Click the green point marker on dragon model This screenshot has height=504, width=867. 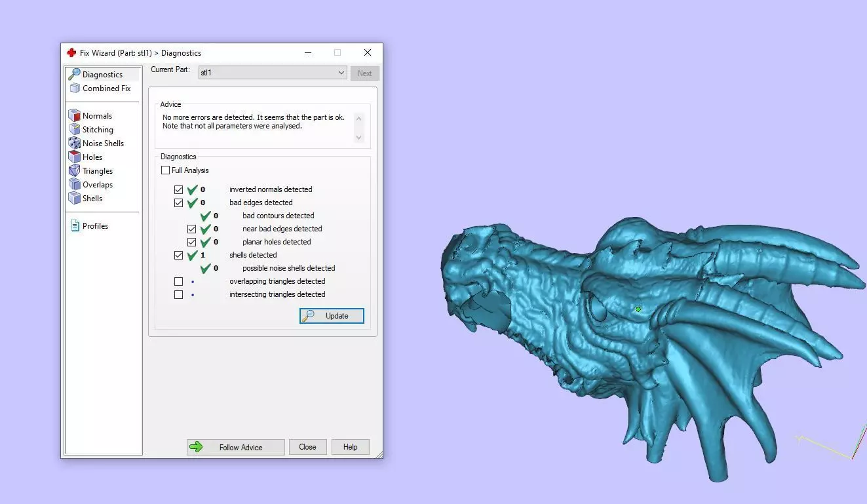638,309
